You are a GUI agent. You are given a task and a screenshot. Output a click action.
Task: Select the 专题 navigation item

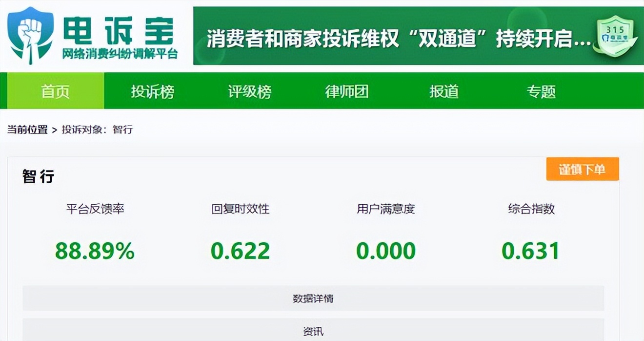coord(541,91)
